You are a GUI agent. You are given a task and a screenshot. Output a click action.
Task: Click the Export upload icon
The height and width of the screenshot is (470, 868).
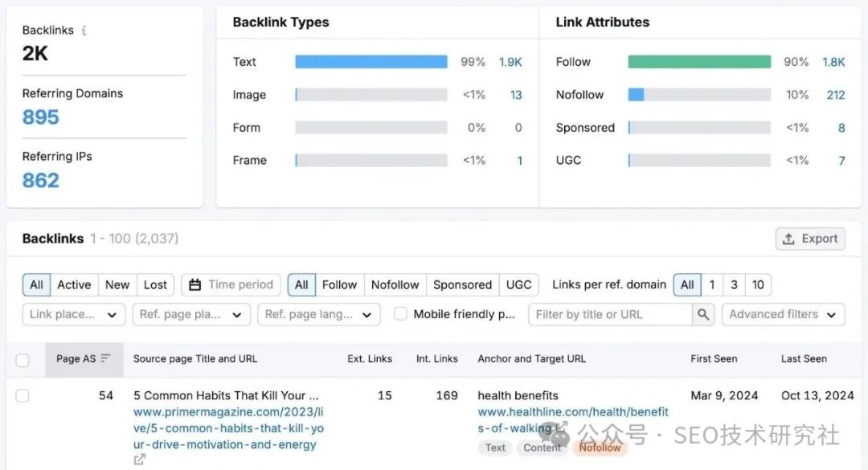(x=789, y=239)
